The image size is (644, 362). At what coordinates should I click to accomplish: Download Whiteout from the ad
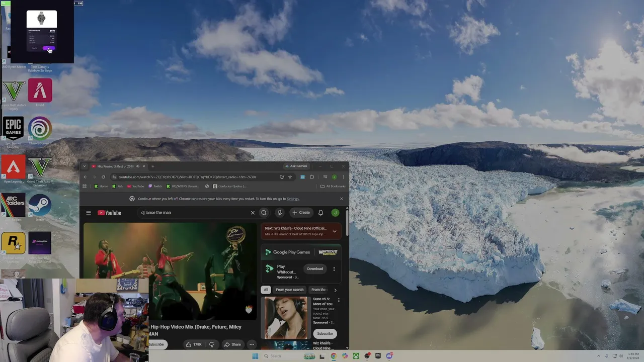pyautogui.click(x=315, y=269)
